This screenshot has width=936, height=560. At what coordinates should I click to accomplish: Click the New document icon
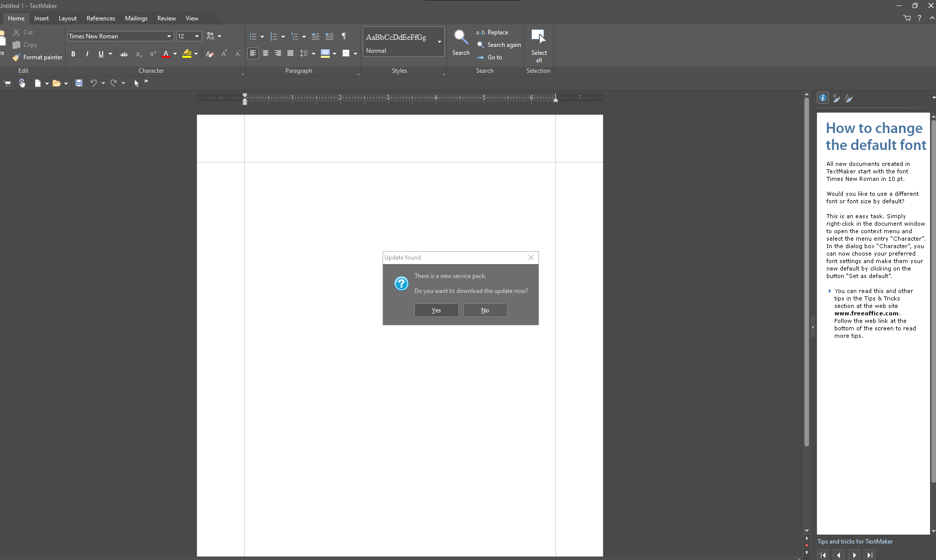click(37, 83)
